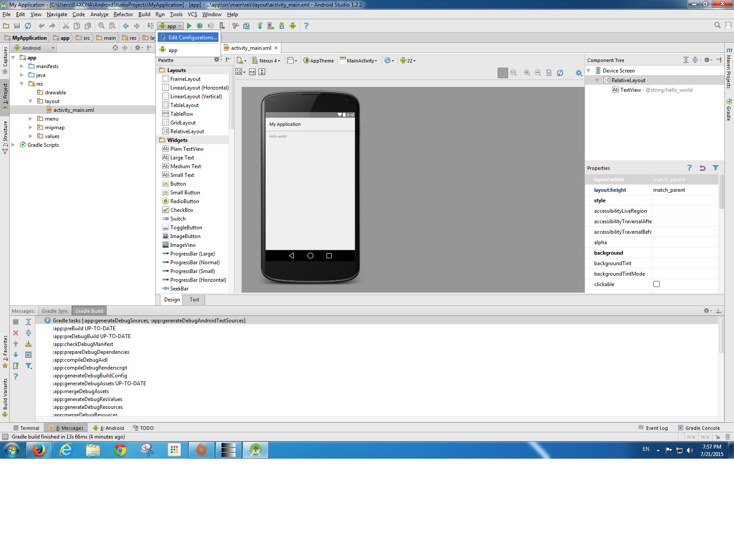Click the Search Everywhere magnifier icon
This screenshot has width=734, height=560.
717,26
